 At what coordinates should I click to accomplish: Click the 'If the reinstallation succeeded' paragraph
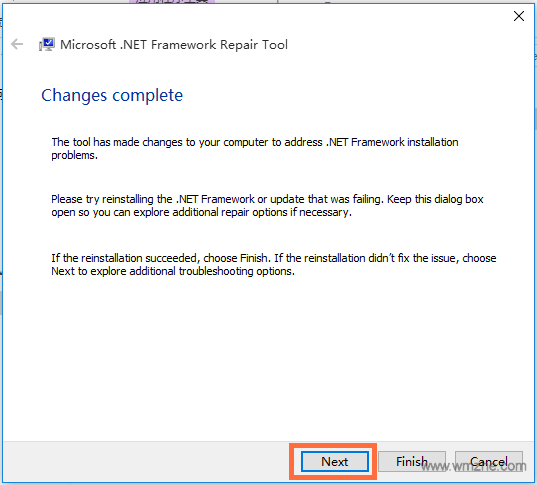click(274, 264)
